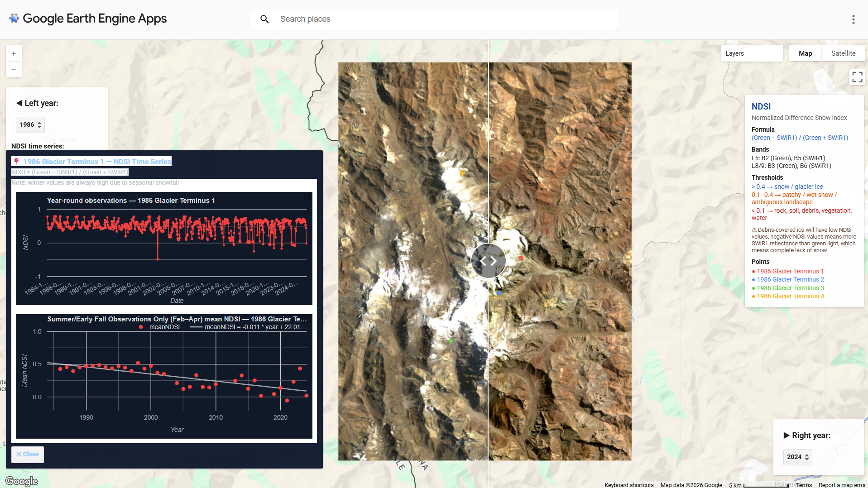Screen dimensions: 868x488
Task: Open Keyboard shortcuts link
Action: (629, 485)
